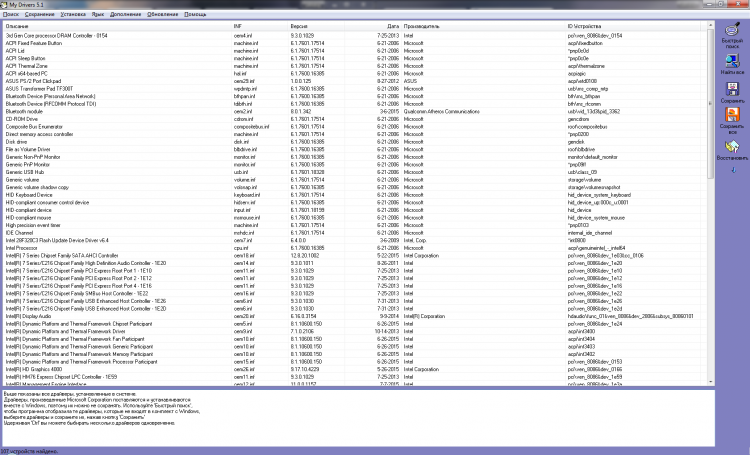Viewport: 750px width, 455px height.
Task: Sort by the Описание column header
Action: tap(117, 26)
